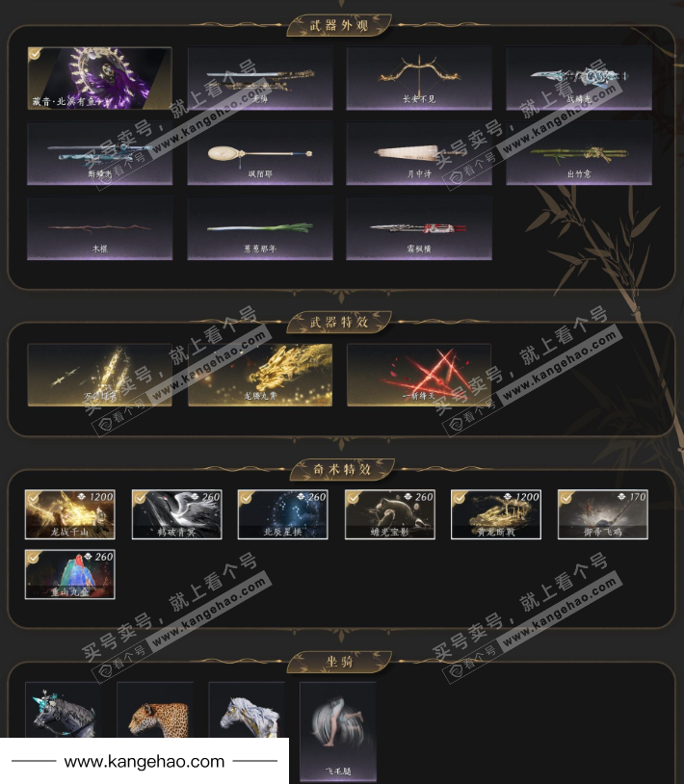Screen dimensions: 684x784
Task: Choose the green scallion weapon skin
Action: [x=260, y=228]
